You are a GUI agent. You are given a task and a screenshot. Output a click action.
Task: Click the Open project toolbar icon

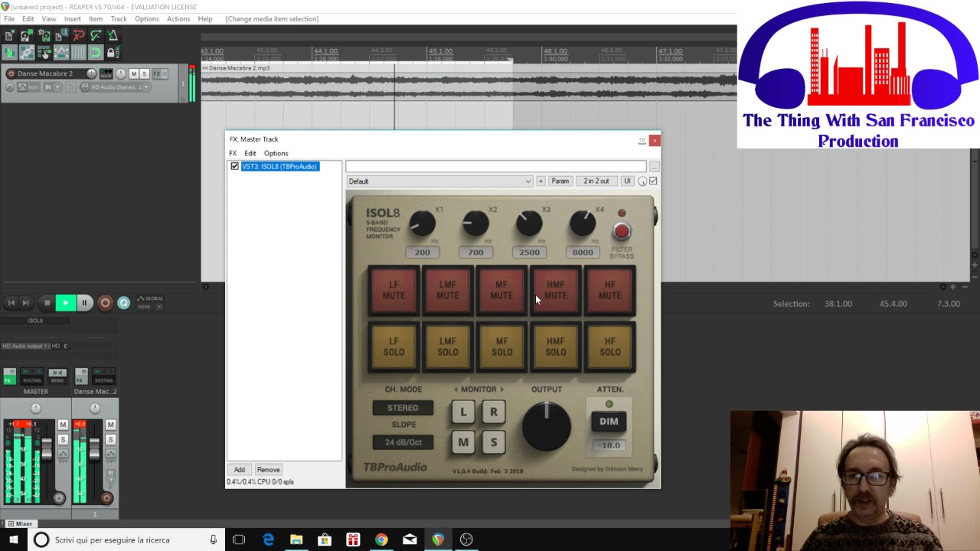tap(27, 35)
